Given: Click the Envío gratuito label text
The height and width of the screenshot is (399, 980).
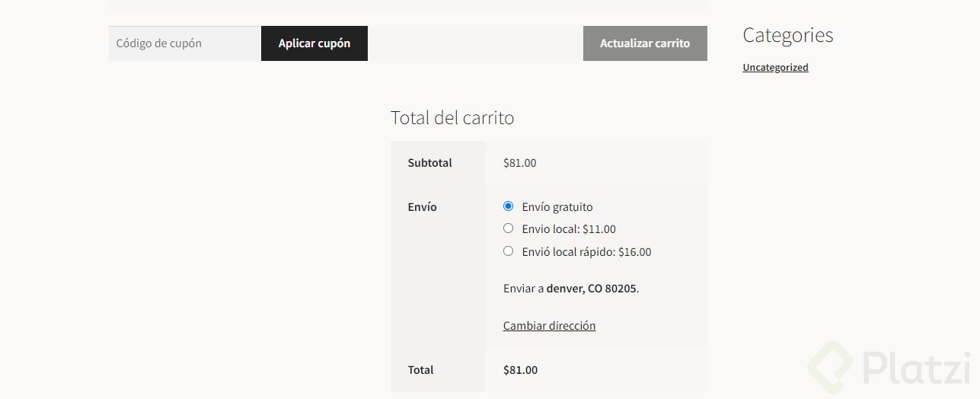Looking at the screenshot, I should 557,207.
